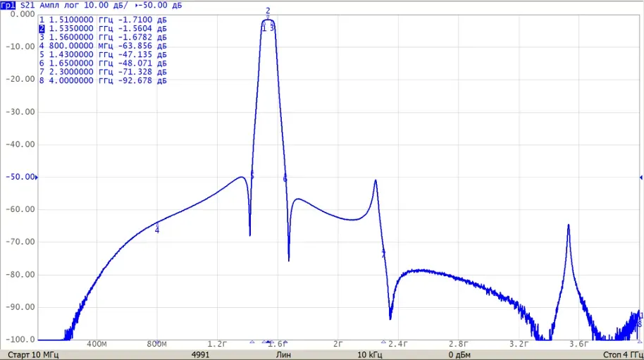The image size is (644, 360).
Task: Click marker 4 on the trace at 800M
Action: pos(157,229)
